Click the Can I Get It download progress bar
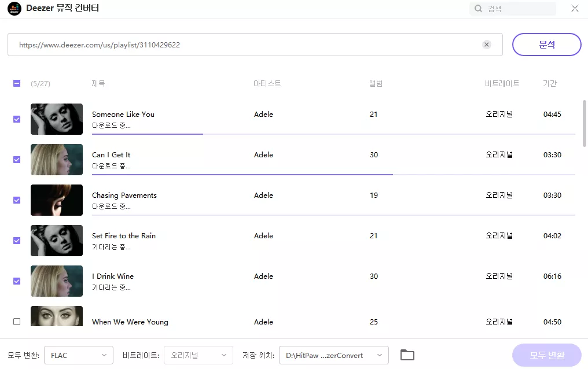This screenshot has width=588, height=369. [333, 174]
